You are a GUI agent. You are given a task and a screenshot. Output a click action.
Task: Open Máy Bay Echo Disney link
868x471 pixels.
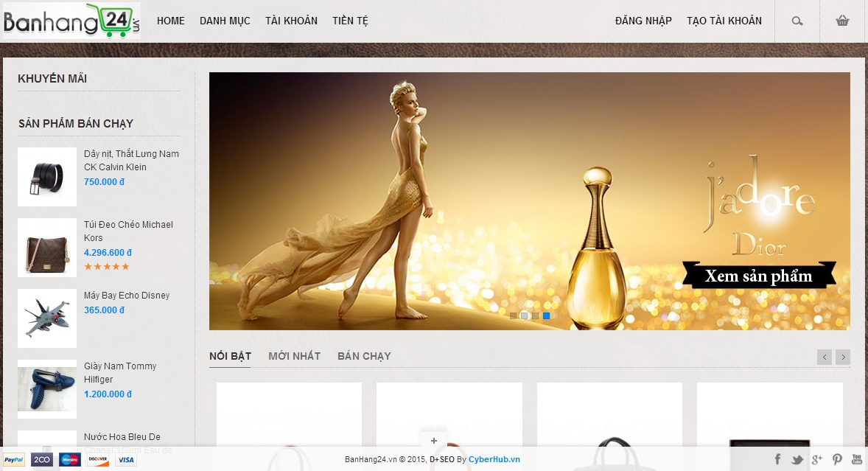click(x=127, y=296)
